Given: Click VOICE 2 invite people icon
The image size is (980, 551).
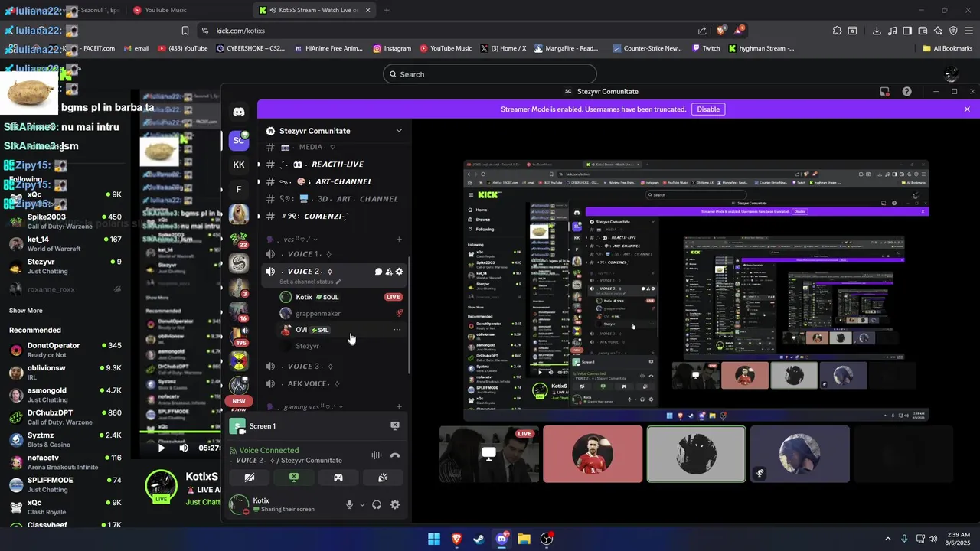Looking at the screenshot, I should click(x=389, y=272).
